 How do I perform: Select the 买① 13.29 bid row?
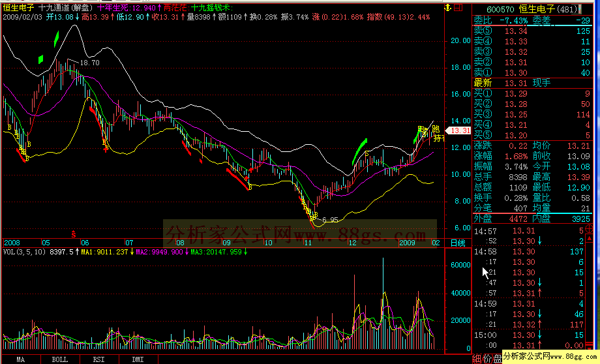tap(532, 93)
